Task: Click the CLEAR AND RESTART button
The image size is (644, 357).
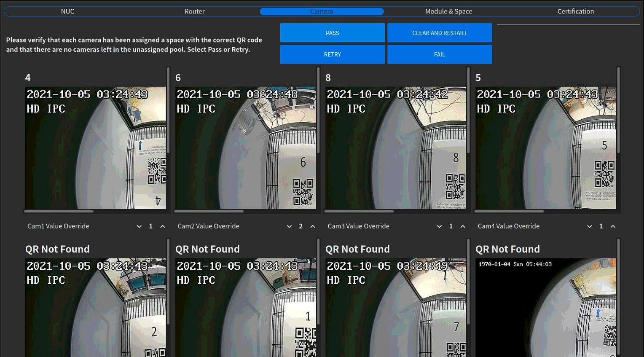Action: (x=439, y=33)
